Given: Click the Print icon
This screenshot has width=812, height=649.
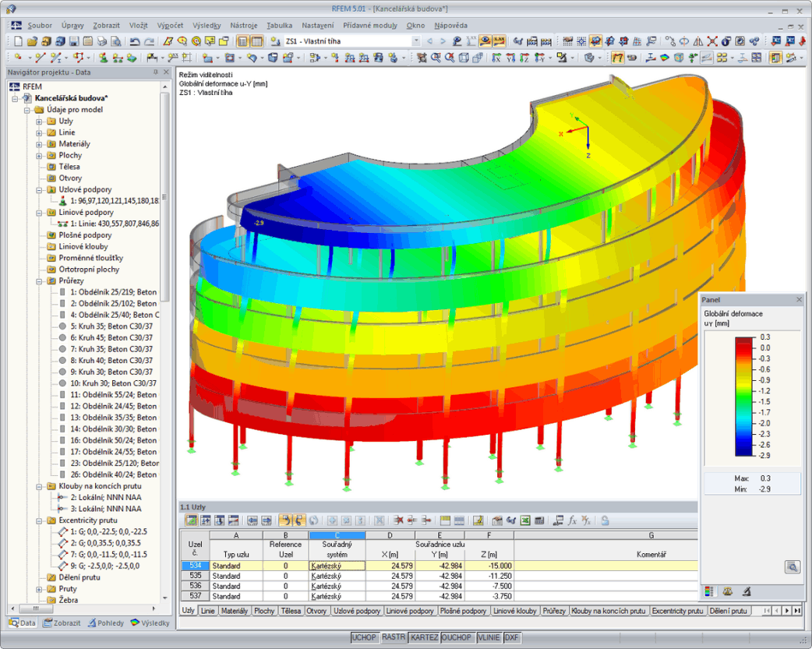Looking at the screenshot, I should [102, 41].
